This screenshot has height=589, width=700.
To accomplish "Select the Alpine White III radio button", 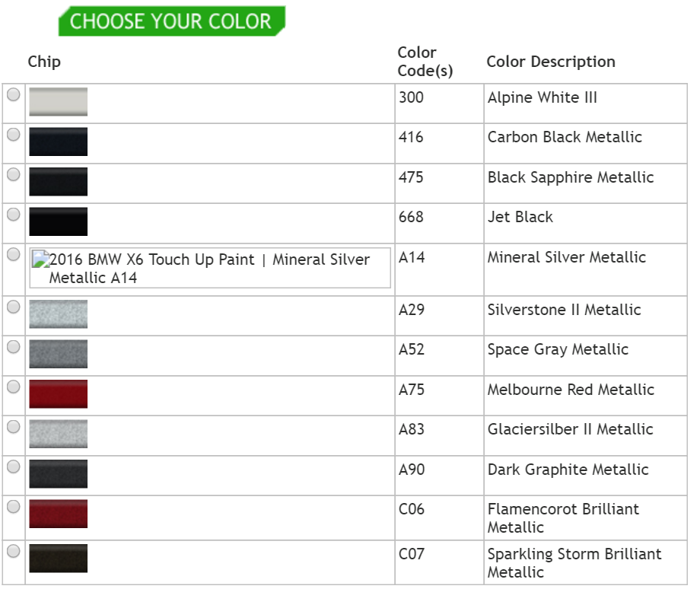I will pyautogui.click(x=14, y=95).
